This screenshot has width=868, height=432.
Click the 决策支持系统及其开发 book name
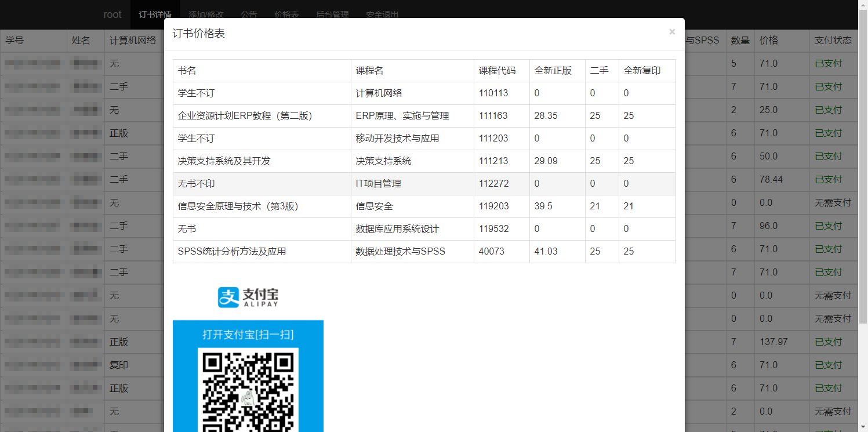(224, 161)
